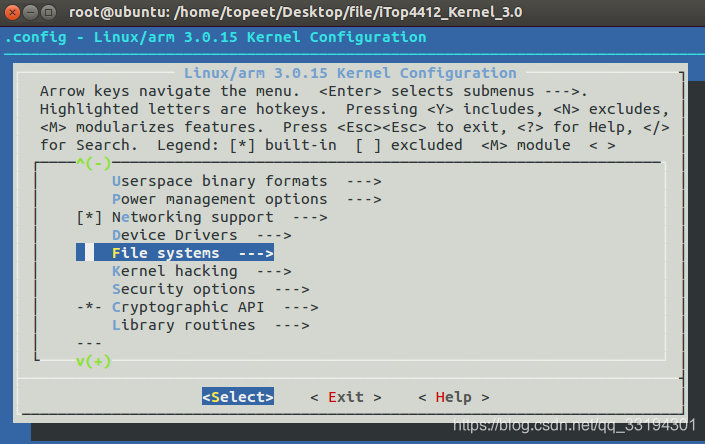Open Library routines submenu

(210, 325)
